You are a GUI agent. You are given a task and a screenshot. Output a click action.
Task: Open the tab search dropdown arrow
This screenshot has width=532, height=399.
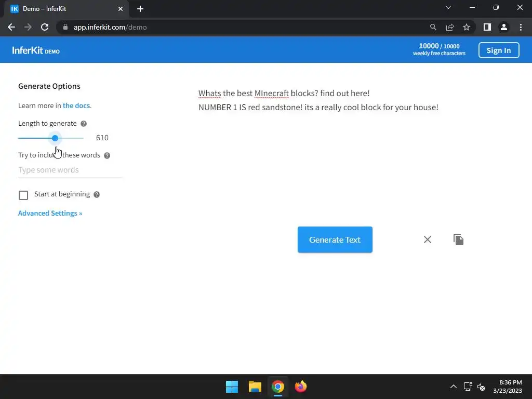(x=448, y=7)
